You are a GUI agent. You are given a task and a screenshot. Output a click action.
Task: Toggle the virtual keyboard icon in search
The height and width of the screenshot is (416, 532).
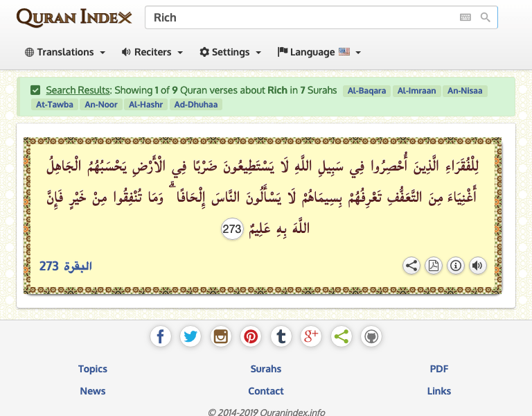click(x=465, y=17)
